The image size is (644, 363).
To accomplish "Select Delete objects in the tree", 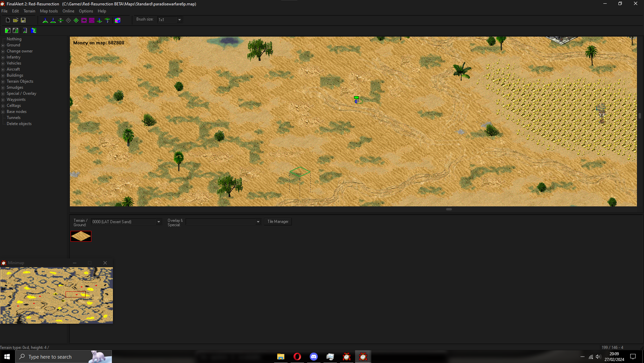I will (x=19, y=124).
